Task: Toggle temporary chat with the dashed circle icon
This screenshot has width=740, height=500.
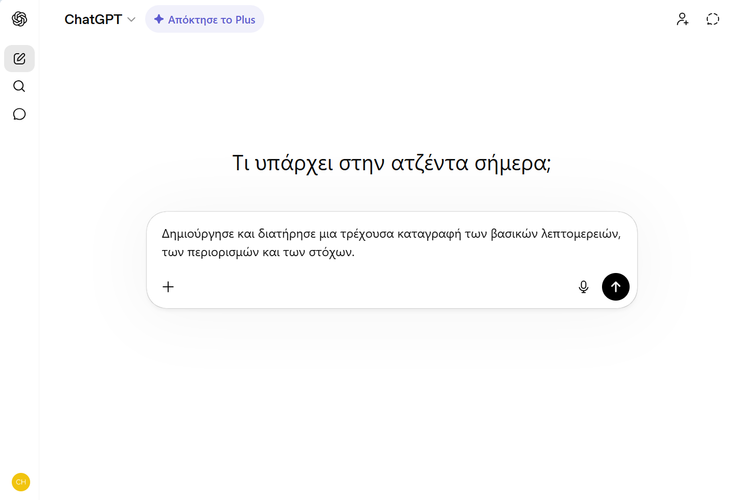Action: (713, 19)
